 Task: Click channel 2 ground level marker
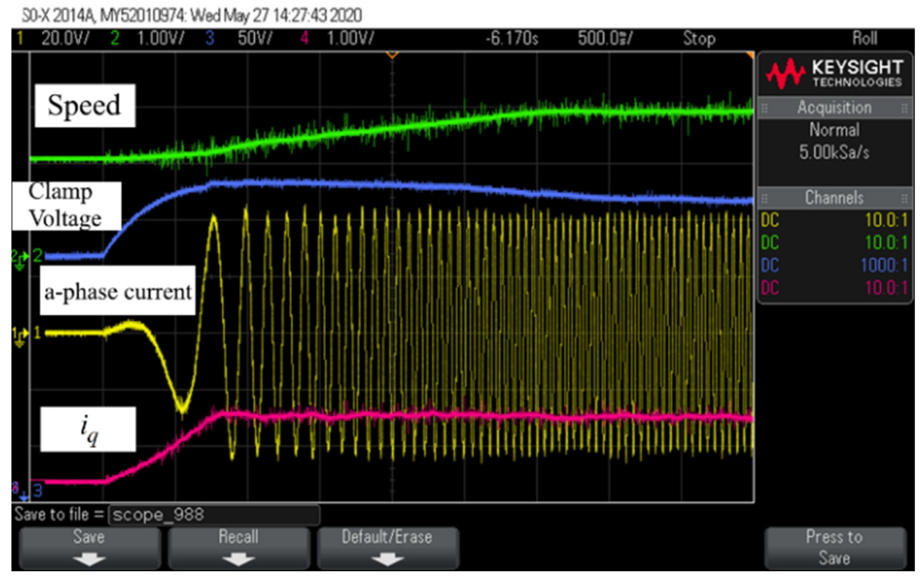pos(19,258)
